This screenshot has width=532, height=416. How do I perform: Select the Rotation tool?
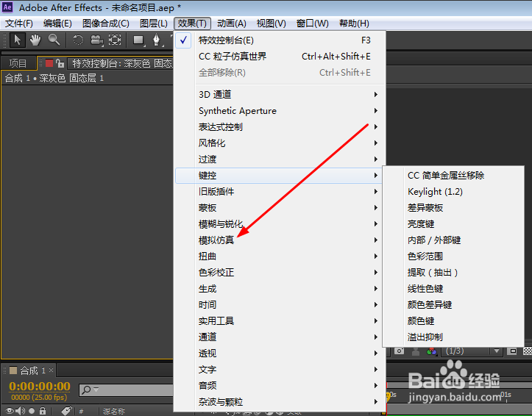click(78, 40)
